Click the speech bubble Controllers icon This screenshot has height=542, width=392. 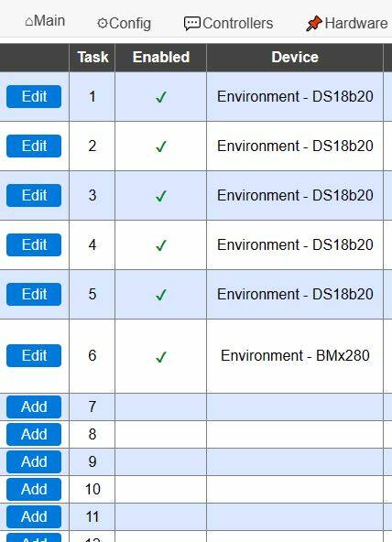(191, 24)
